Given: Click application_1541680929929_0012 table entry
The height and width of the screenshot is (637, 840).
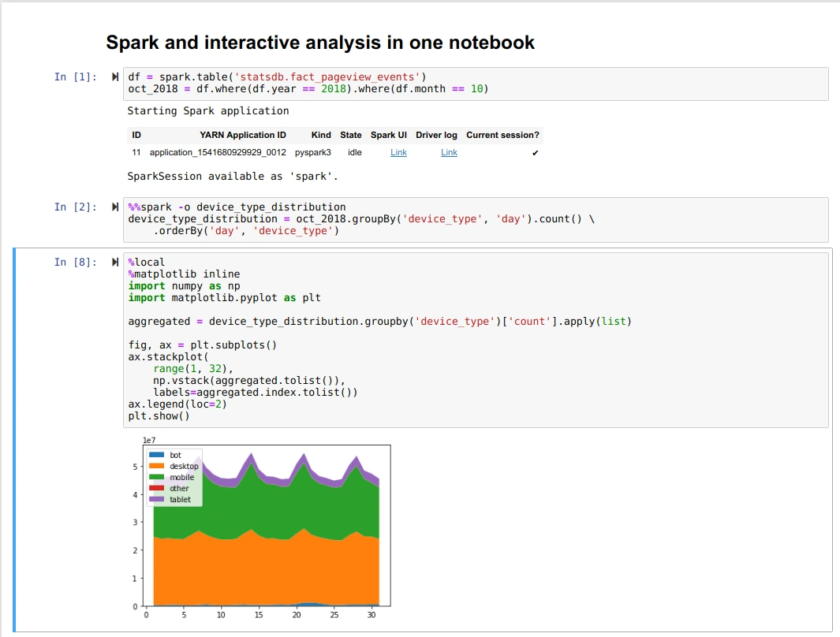Looking at the screenshot, I should click(218, 153).
